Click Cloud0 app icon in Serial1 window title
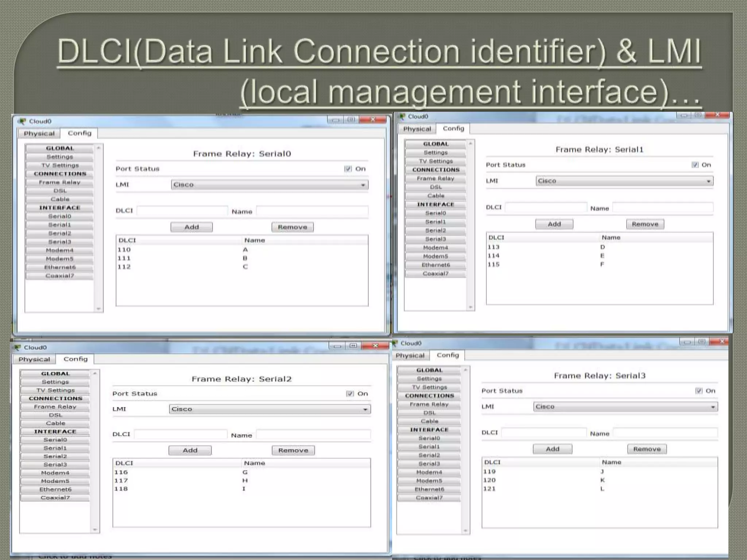The width and height of the screenshot is (747, 560). [402, 117]
